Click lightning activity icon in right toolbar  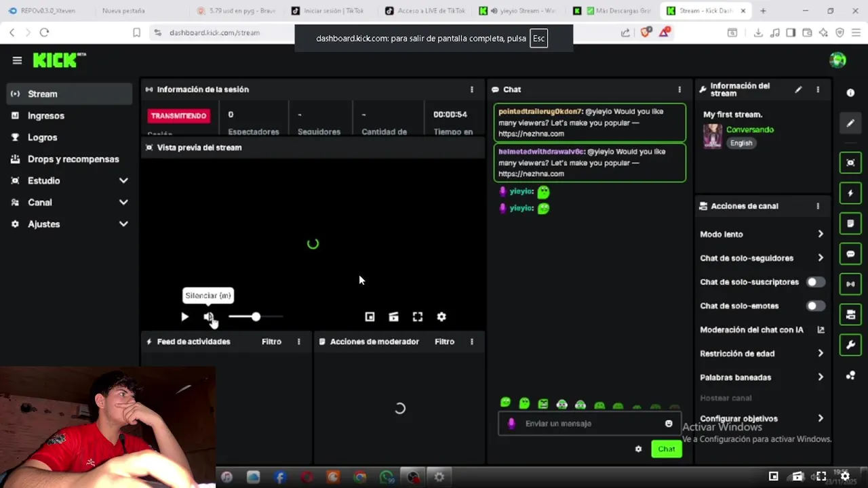tap(850, 193)
